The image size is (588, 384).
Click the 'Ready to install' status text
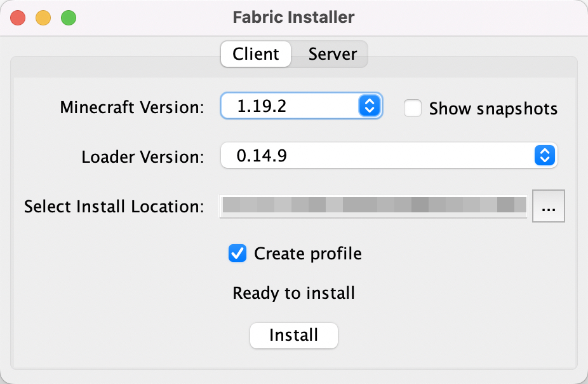tap(293, 293)
